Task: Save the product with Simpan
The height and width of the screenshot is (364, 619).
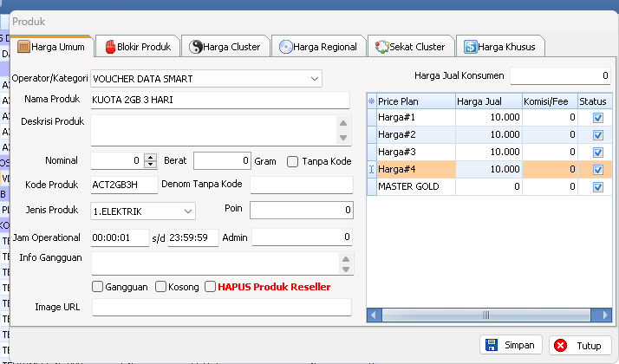Action: point(511,346)
